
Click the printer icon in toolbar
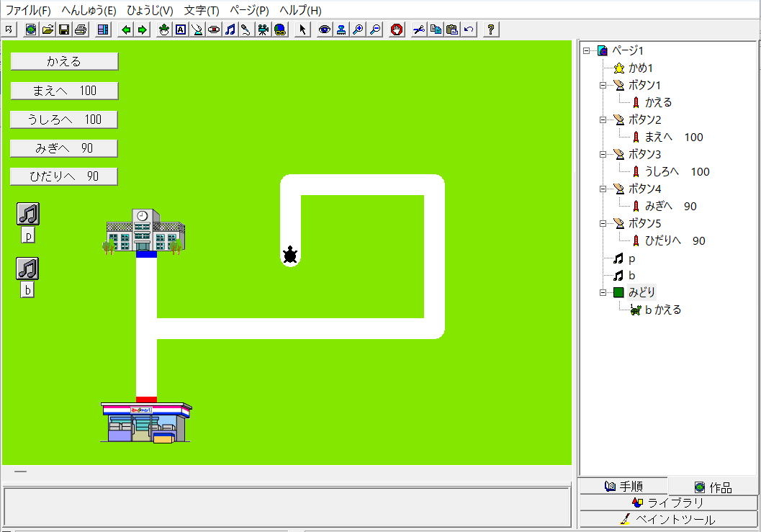[81, 30]
